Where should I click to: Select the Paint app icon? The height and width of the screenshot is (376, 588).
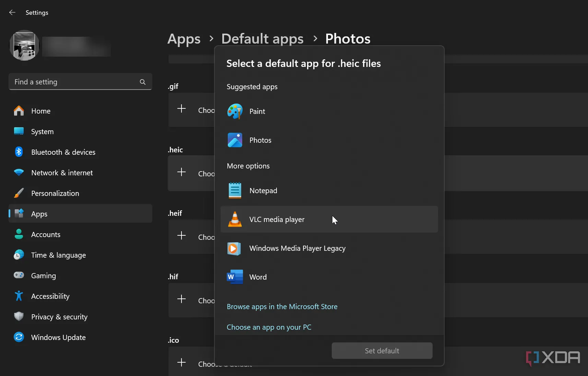(x=235, y=111)
